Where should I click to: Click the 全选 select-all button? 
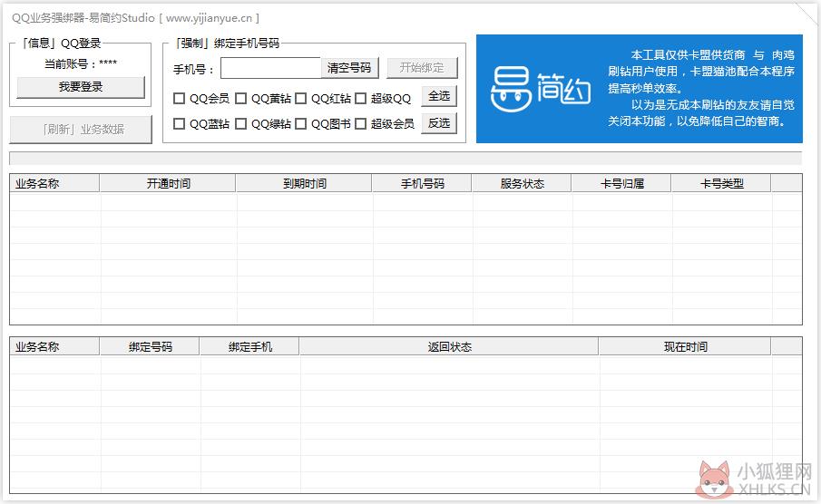coord(439,96)
